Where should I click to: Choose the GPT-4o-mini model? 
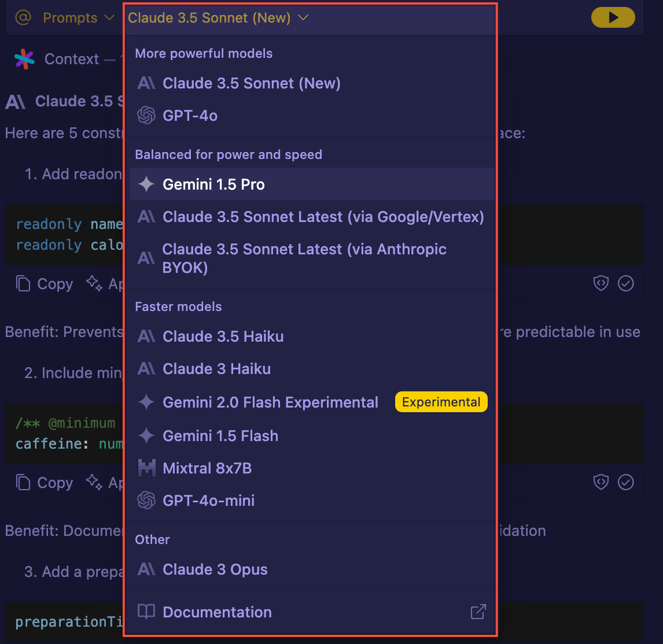tap(312, 501)
